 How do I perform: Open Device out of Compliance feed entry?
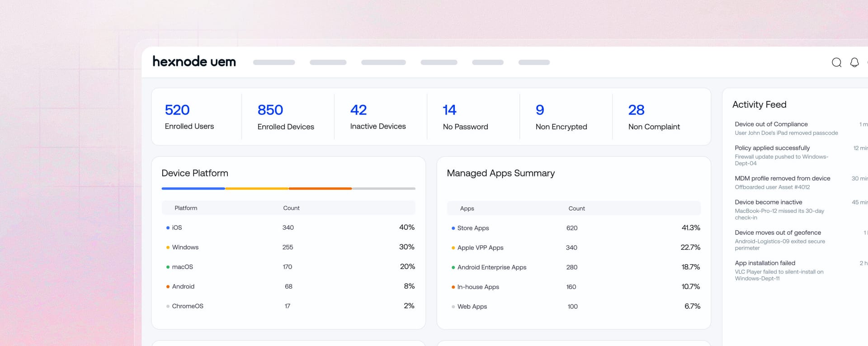[801, 128]
